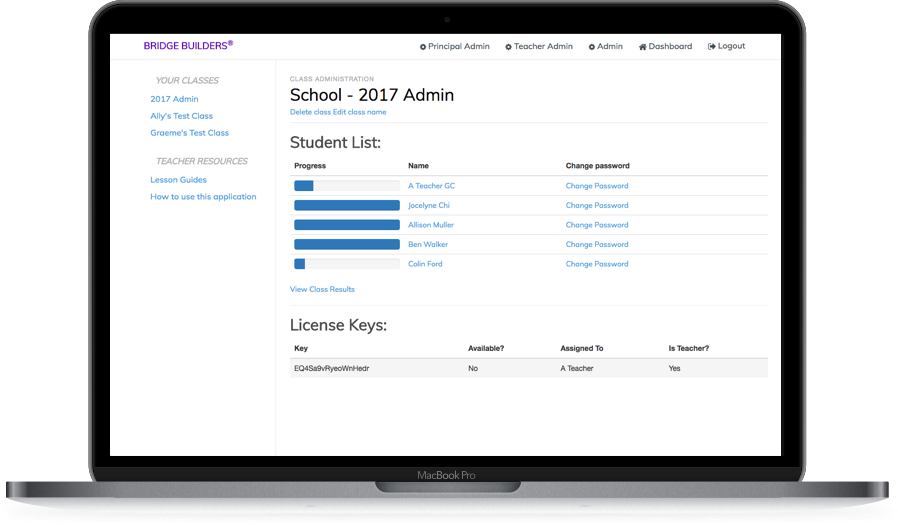The image size is (898, 525).
Task: Click A Teacher GC's progress bar
Action: click(x=347, y=185)
